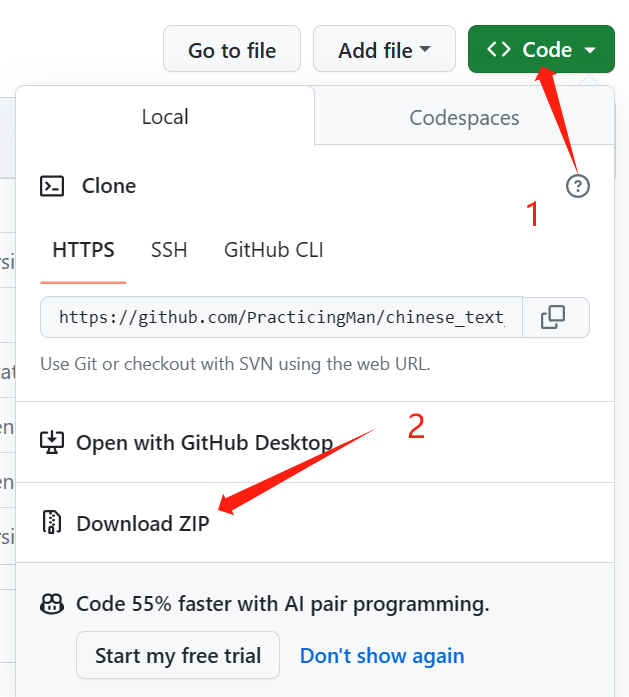Select Download ZIP
Viewport: 629px width, 697px height.
click(x=142, y=523)
